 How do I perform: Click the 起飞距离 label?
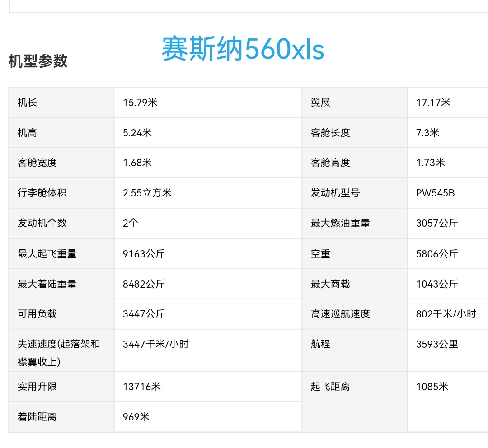pos(330,387)
